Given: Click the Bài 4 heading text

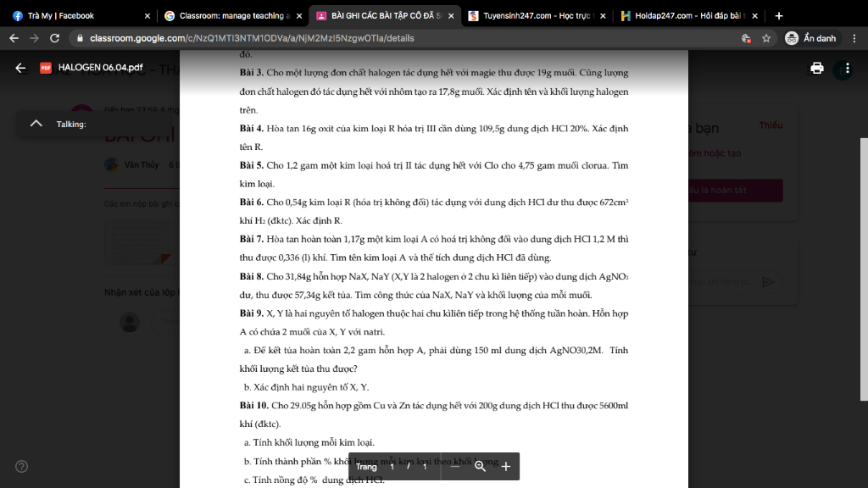Looking at the screenshot, I should coord(251,129).
